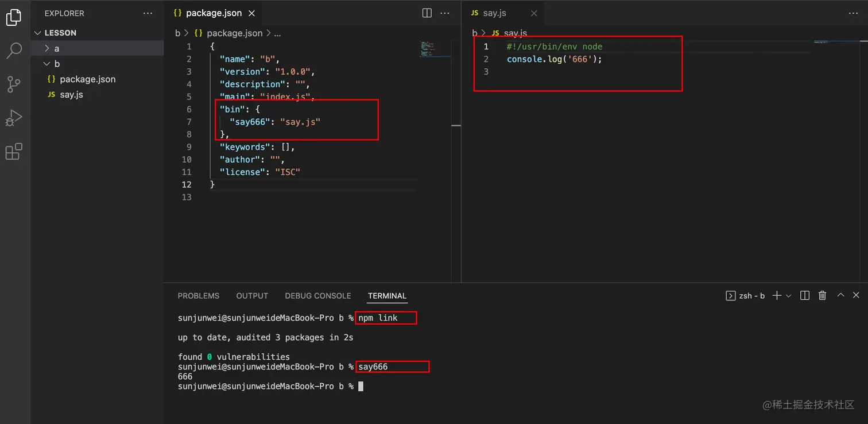Click the console.log line in say.js
Viewport: 868px width, 424px height.
coord(555,59)
